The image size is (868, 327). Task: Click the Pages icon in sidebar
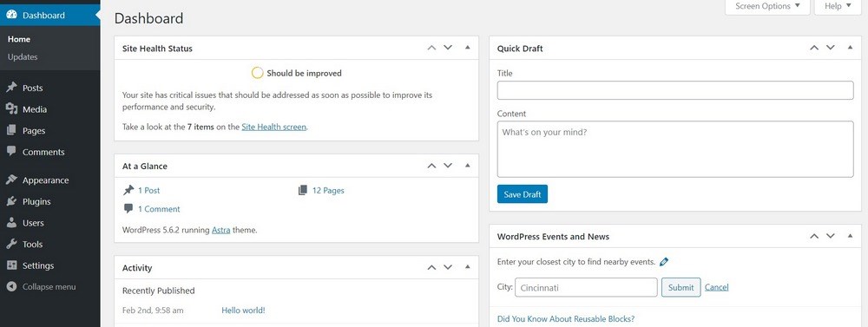click(x=11, y=131)
